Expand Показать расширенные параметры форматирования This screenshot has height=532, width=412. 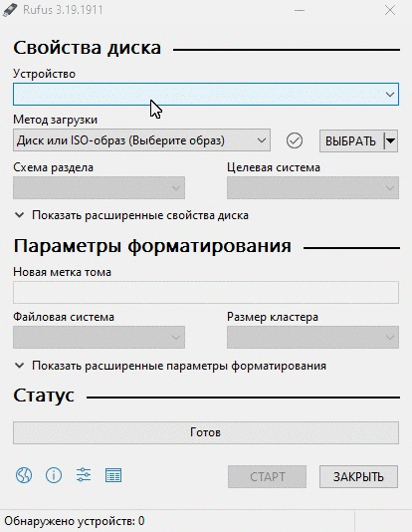click(x=171, y=366)
